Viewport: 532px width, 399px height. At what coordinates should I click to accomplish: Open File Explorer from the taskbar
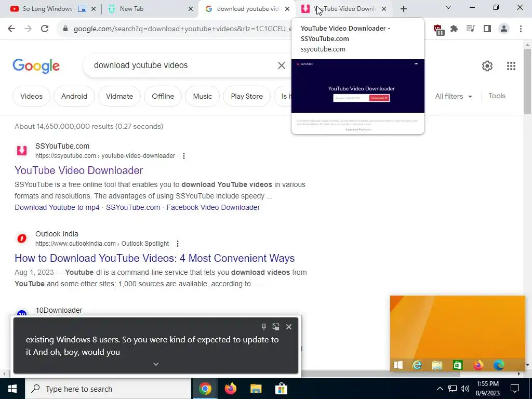(x=256, y=389)
